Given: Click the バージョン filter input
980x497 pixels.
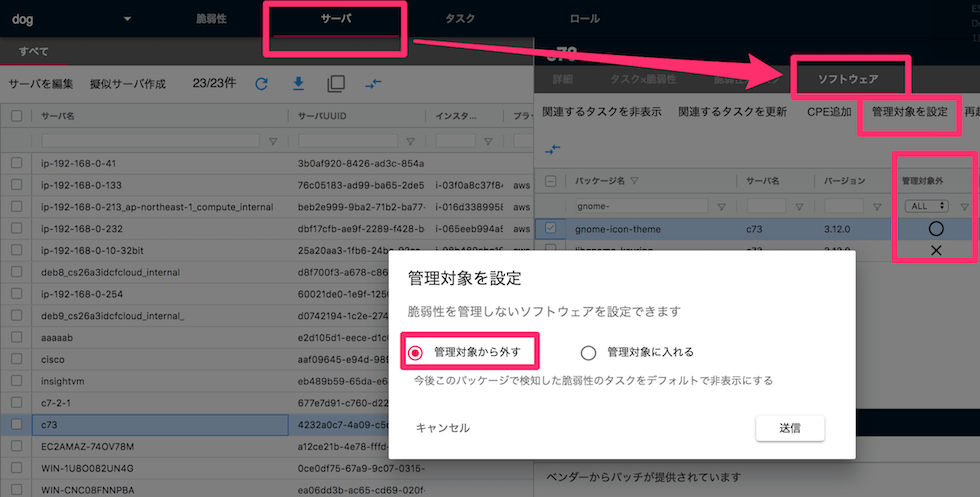Looking at the screenshot, I should click(x=844, y=206).
